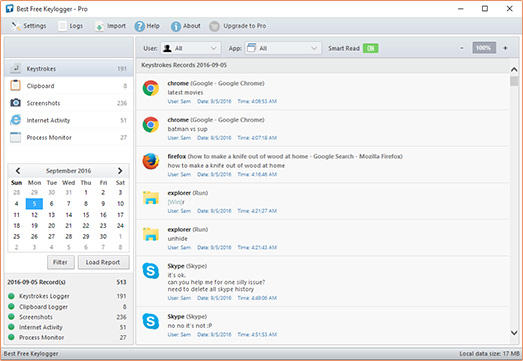Decrease zoom with the minus button
The width and height of the screenshot is (523, 361).
pyautogui.click(x=462, y=48)
